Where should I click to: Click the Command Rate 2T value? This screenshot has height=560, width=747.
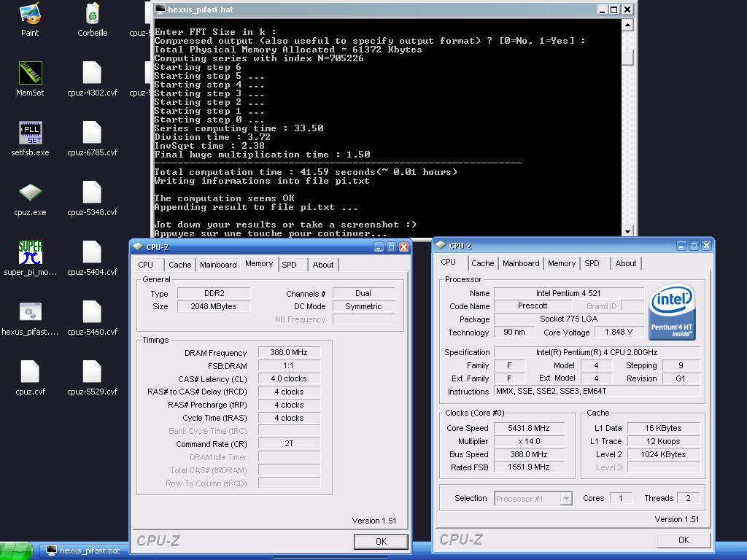coord(289,444)
